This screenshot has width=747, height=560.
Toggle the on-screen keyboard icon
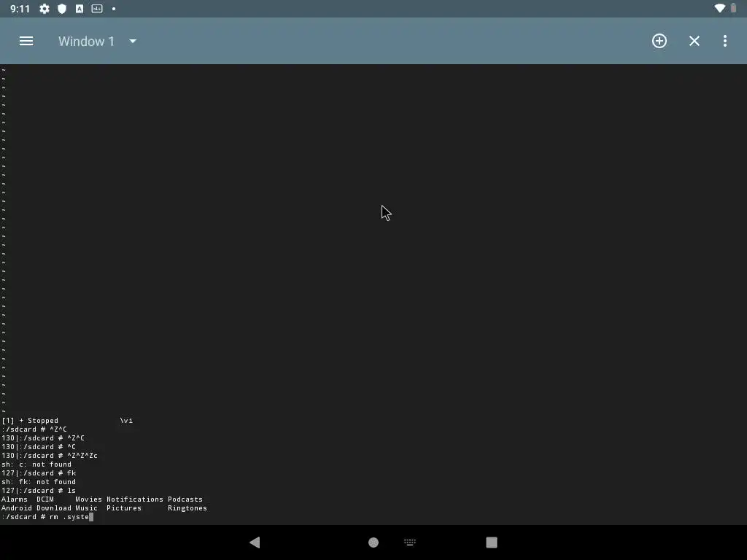pyautogui.click(x=410, y=542)
